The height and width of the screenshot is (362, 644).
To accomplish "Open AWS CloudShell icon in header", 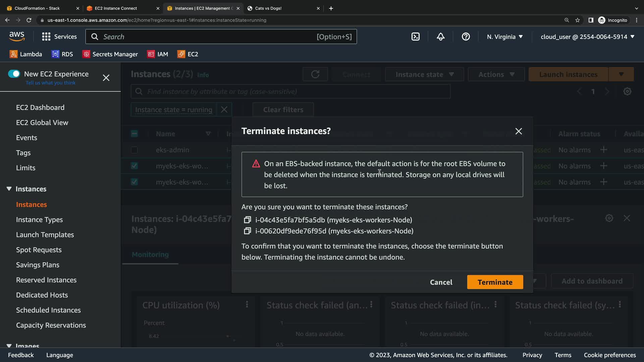I will (415, 37).
